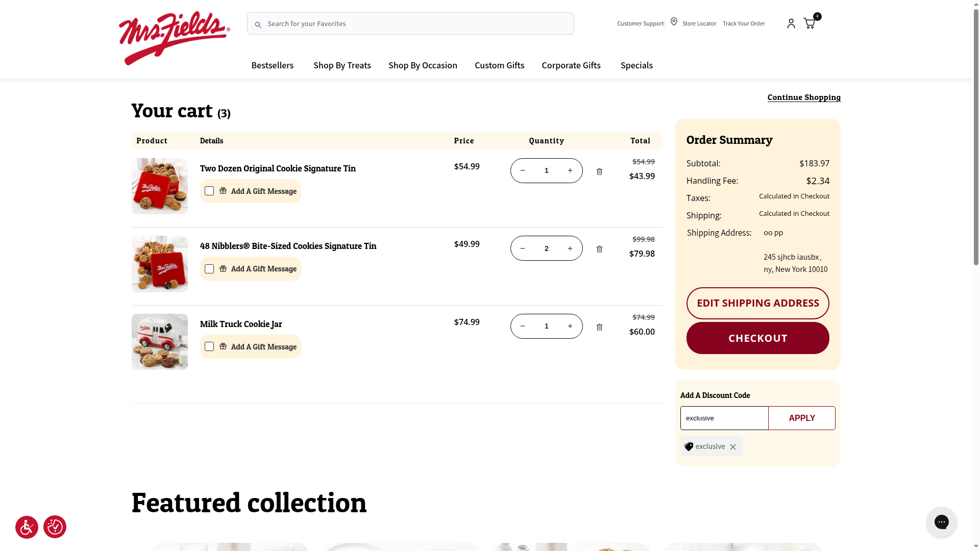
Task: Check gift message box for Two Dozen tin
Action: coord(209,191)
